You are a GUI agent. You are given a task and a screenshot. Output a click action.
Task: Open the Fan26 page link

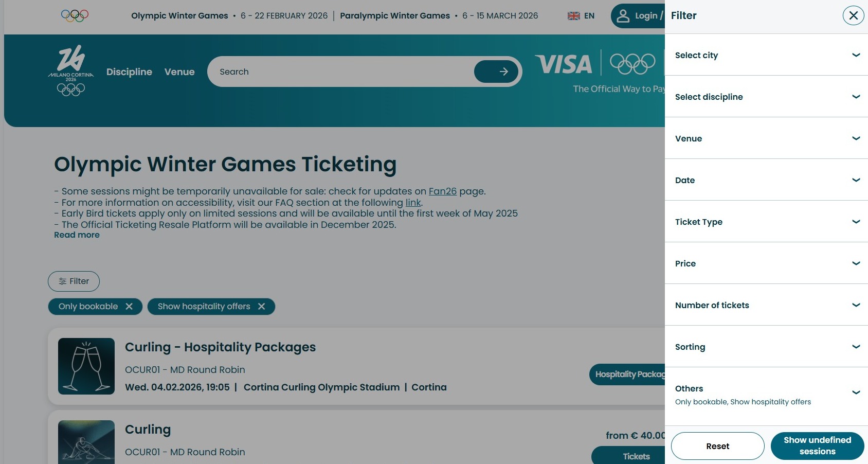(442, 191)
